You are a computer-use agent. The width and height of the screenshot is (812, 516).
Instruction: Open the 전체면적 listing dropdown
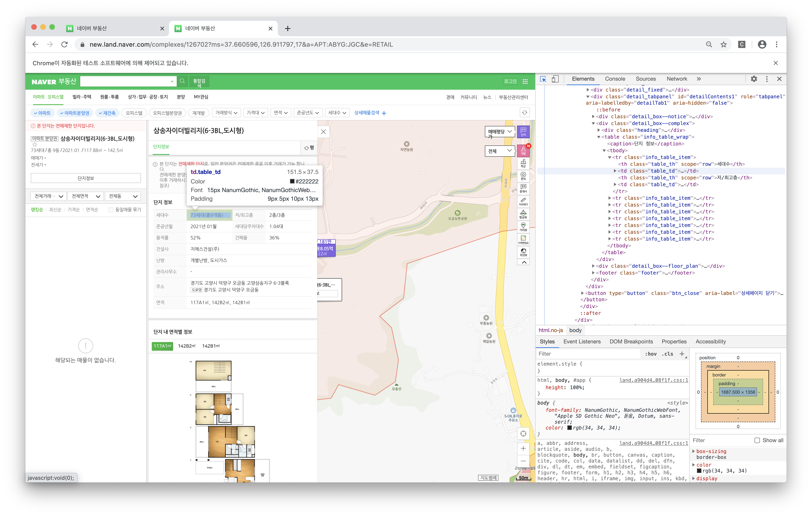pos(86,196)
